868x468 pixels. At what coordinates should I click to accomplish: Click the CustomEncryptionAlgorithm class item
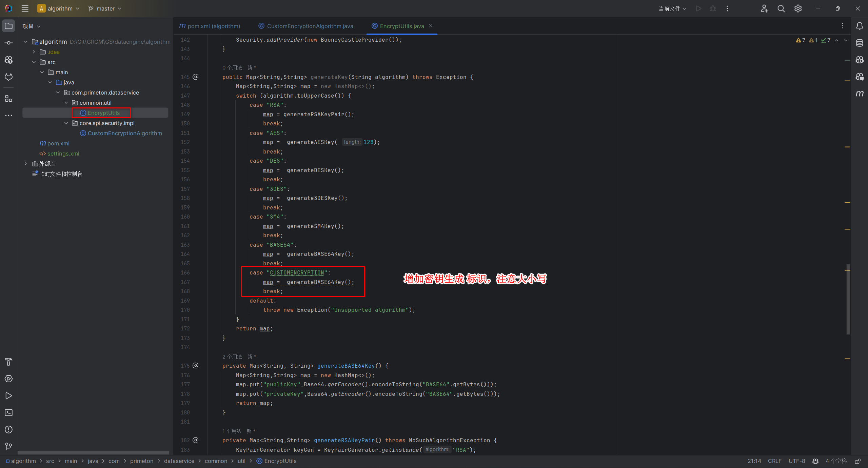[x=124, y=133]
